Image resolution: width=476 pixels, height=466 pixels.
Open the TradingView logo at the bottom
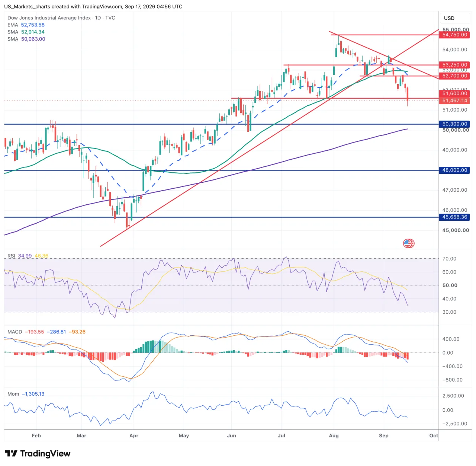tap(38, 453)
